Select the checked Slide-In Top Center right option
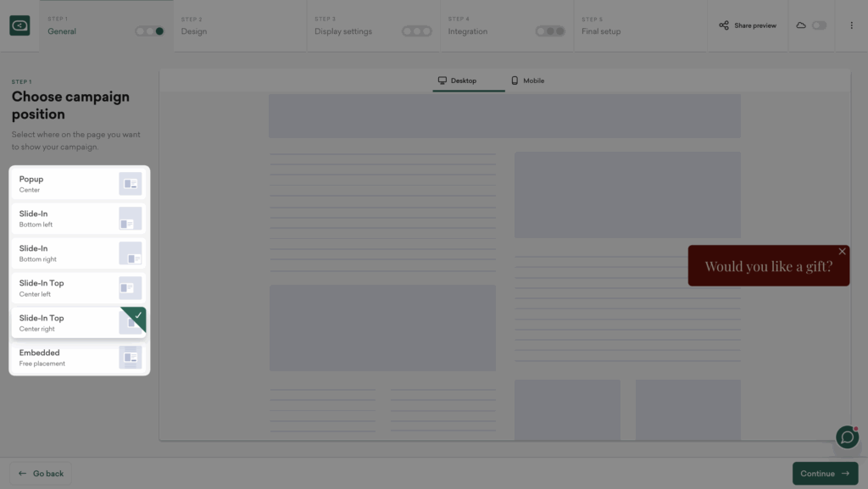Screen dimensions: 868x489 point(68,323)
